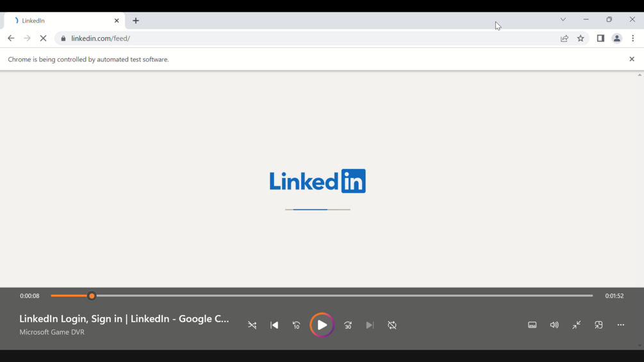Image resolution: width=644 pixels, height=362 pixels.
Task: Play the video with the play button
Action: (322, 325)
